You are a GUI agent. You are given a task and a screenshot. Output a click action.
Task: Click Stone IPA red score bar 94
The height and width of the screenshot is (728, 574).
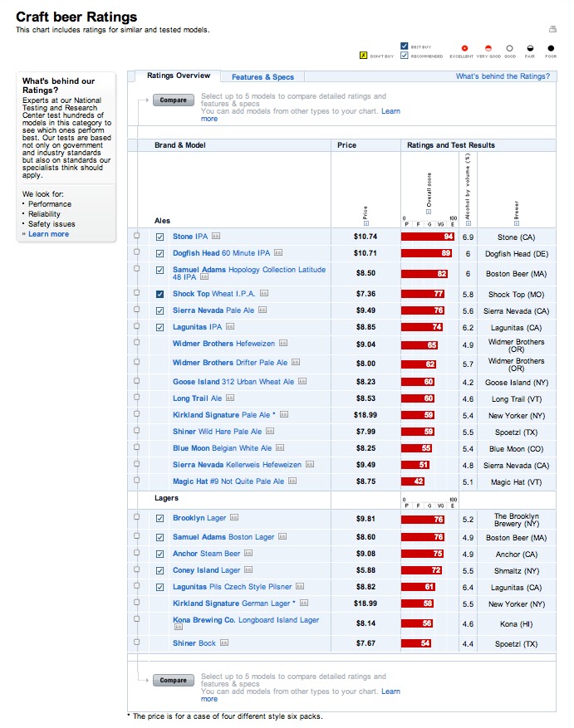click(428, 237)
